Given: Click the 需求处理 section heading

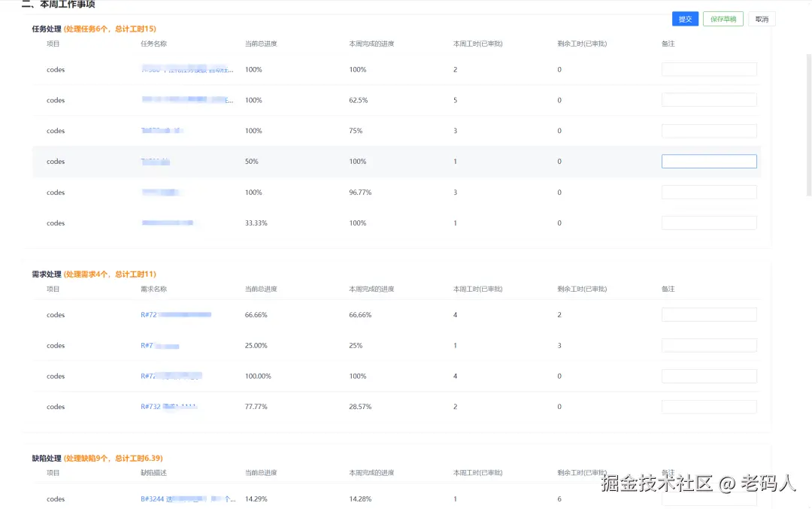Looking at the screenshot, I should pos(47,274).
